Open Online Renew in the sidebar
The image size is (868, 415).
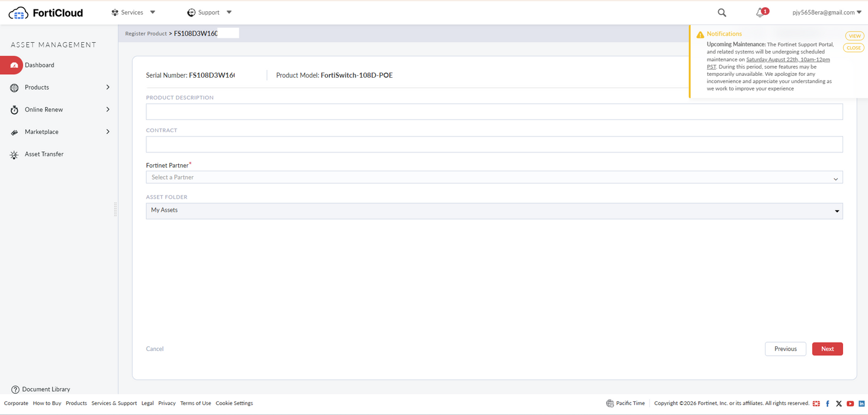coord(44,110)
